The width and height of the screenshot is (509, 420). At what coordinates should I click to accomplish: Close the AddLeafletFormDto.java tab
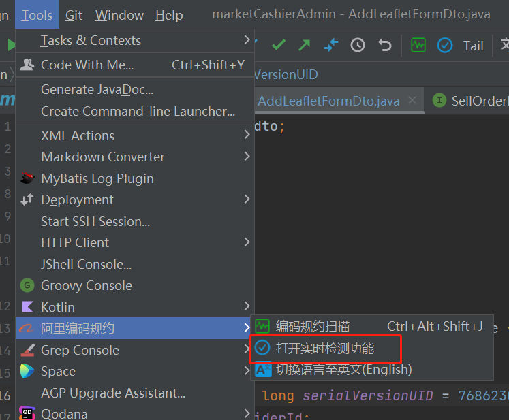[x=412, y=100]
